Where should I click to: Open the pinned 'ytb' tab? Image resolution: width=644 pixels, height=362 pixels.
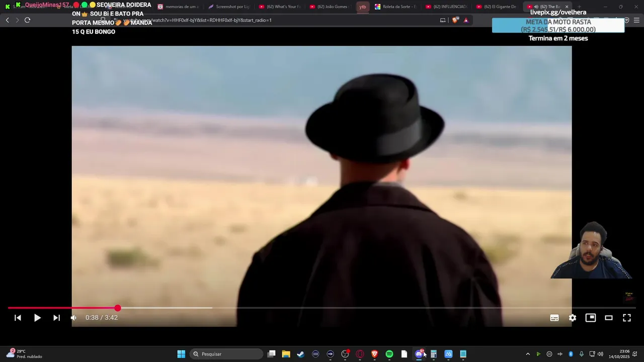363,7
